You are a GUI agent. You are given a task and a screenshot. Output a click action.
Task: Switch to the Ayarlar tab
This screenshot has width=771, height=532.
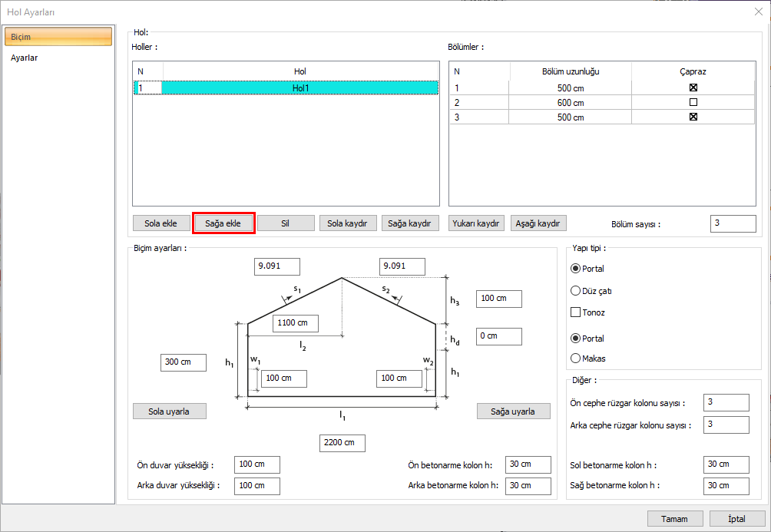pyautogui.click(x=25, y=58)
